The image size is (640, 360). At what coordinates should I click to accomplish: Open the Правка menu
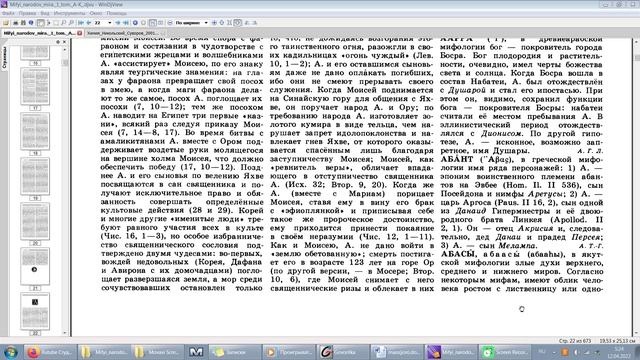pyautogui.click(x=27, y=13)
